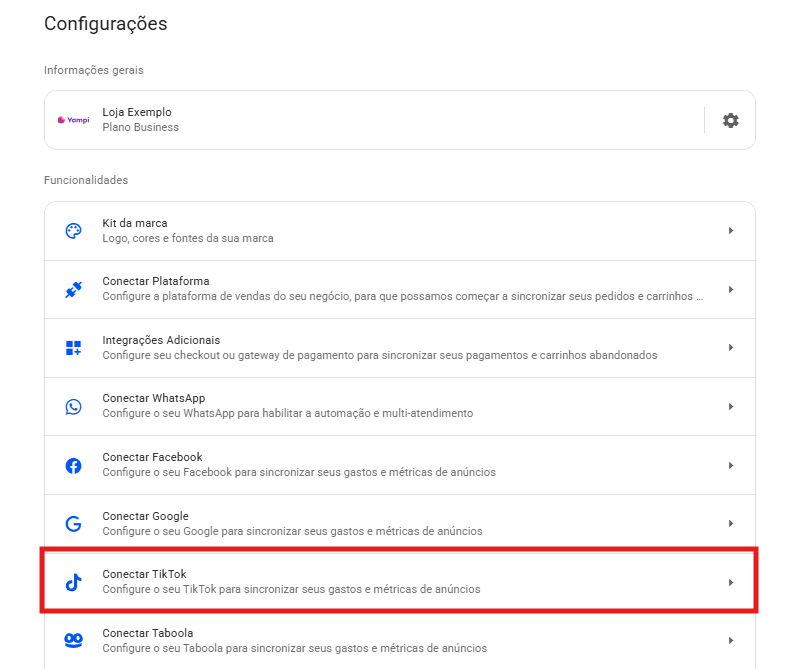Click the Configurações page heading
Image resolution: width=795 pixels, height=669 pixels.
pos(105,24)
